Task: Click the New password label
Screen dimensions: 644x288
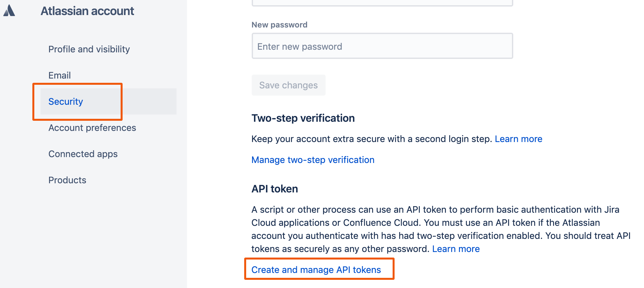Action: [x=280, y=25]
